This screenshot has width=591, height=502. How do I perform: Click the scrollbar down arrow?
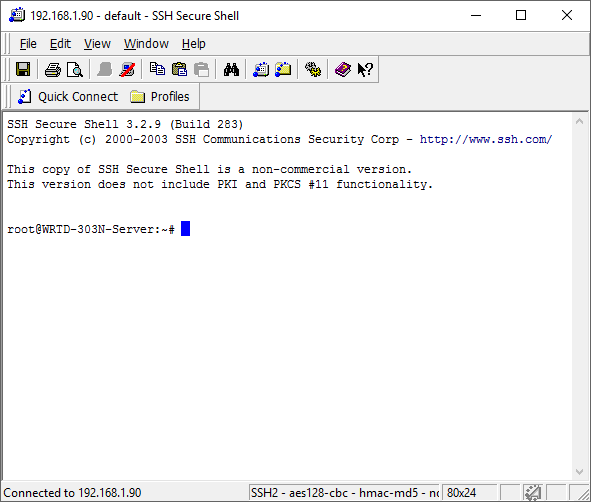click(580, 472)
